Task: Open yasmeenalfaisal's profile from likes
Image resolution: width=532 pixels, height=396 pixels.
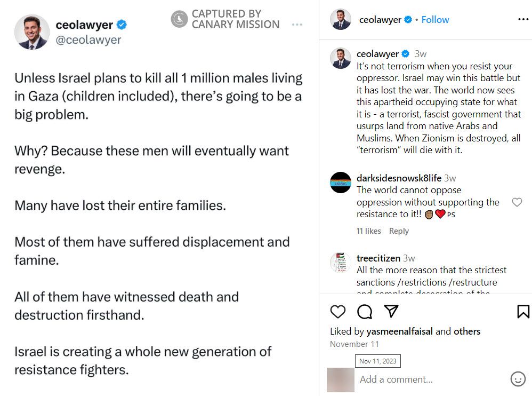Action: [x=400, y=331]
